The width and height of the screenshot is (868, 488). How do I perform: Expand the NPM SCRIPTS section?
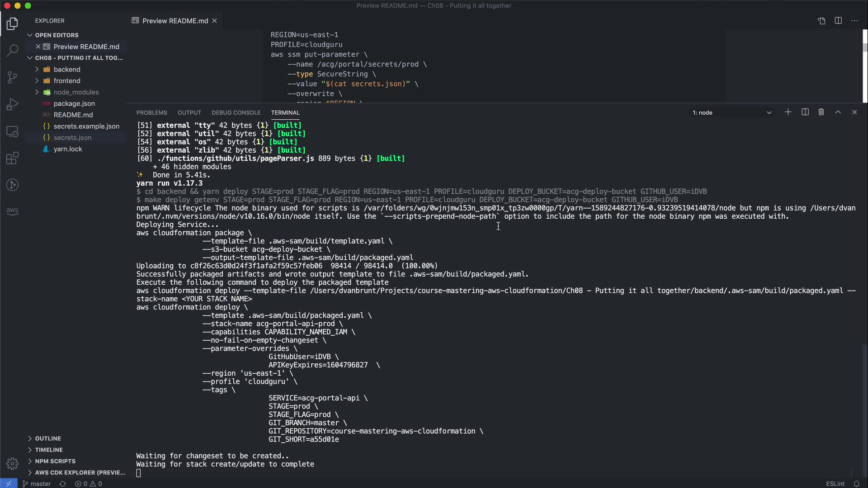click(55, 461)
